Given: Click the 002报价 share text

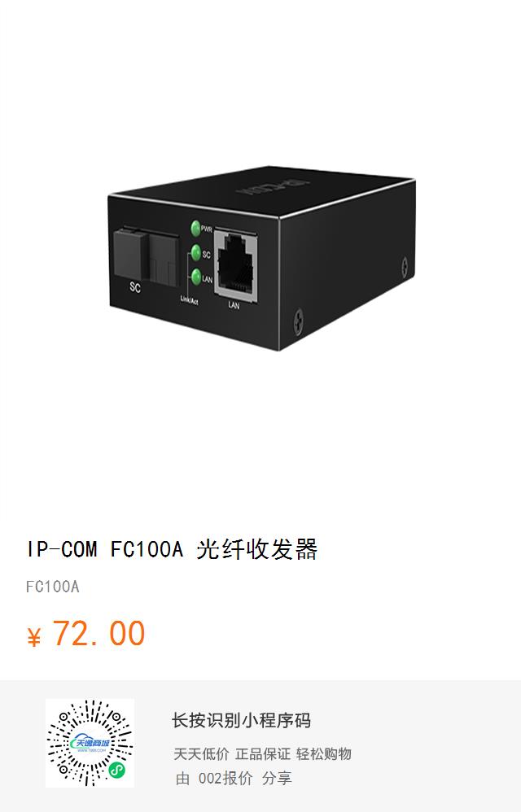Looking at the screenshot, I should pyautogui.click(x=225, y=778).
